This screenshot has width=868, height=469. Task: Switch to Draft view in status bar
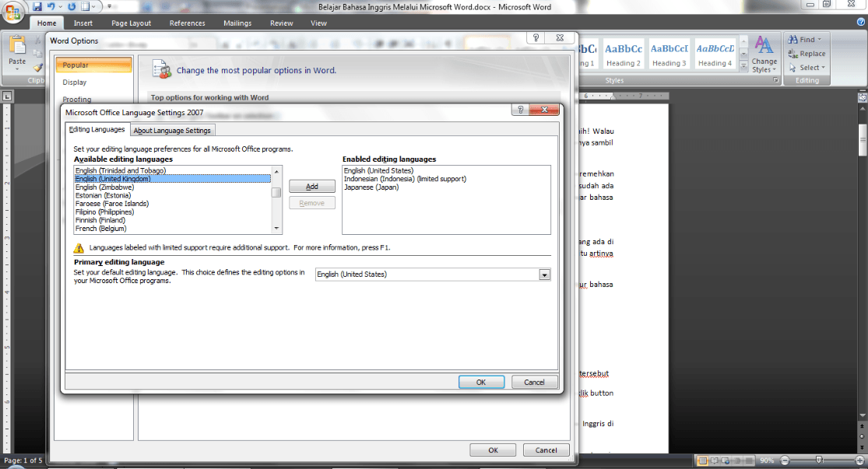[749, 460]
